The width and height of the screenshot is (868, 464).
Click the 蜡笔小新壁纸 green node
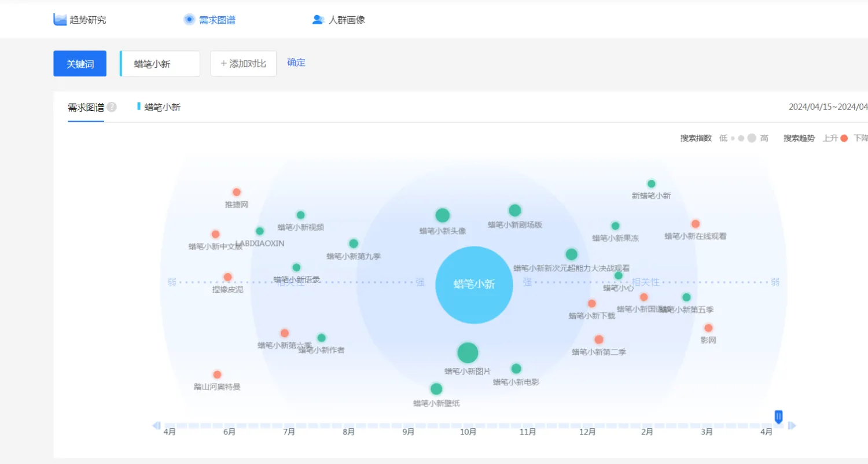[436, 389]
